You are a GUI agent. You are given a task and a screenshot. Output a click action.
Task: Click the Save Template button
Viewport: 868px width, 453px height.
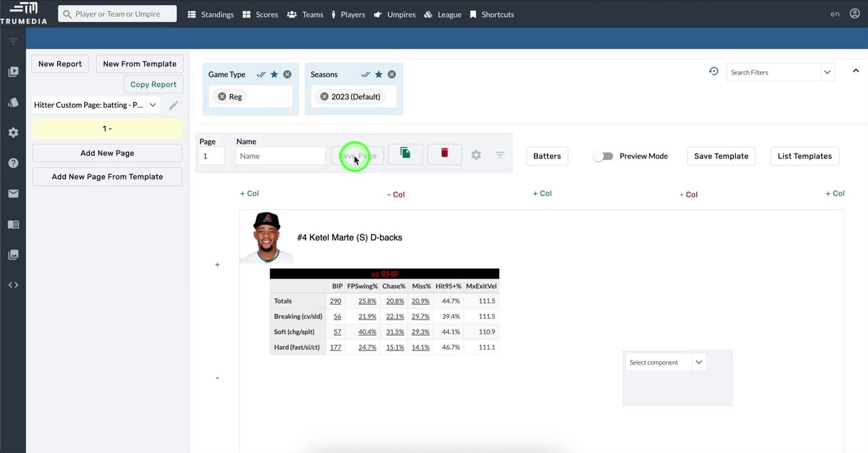point(721,156)
